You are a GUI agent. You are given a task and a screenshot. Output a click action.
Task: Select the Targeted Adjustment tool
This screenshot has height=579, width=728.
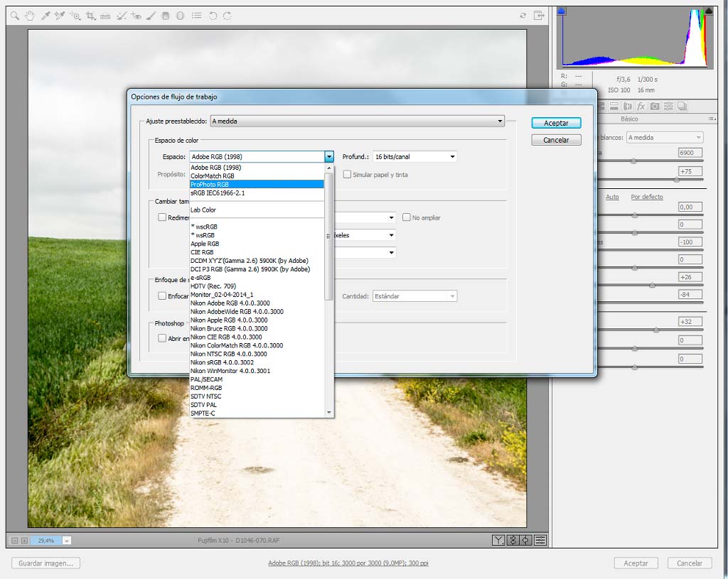(x=75, y=16)
